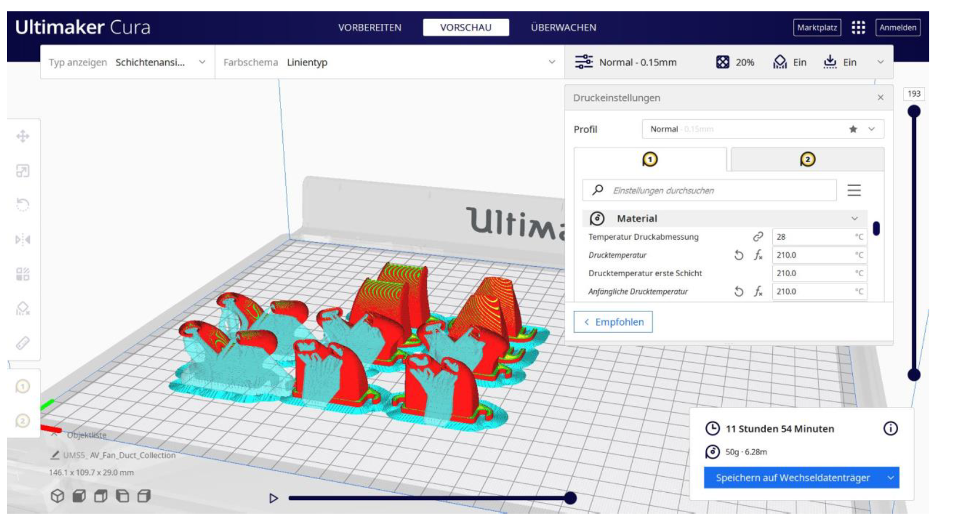Expand the Farbschema Linientyp dropdown
This screenshot has height=531, width=980.
[389, 62]
